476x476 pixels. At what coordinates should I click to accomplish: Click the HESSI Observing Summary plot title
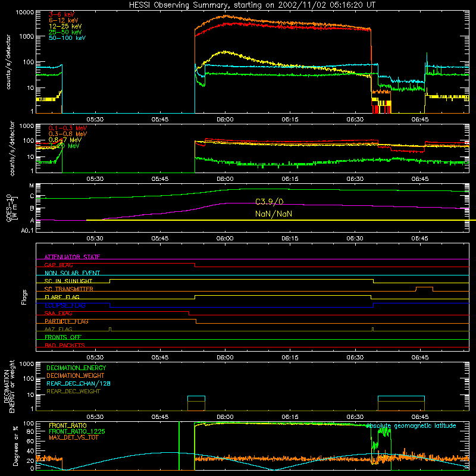tap(252, 5)
